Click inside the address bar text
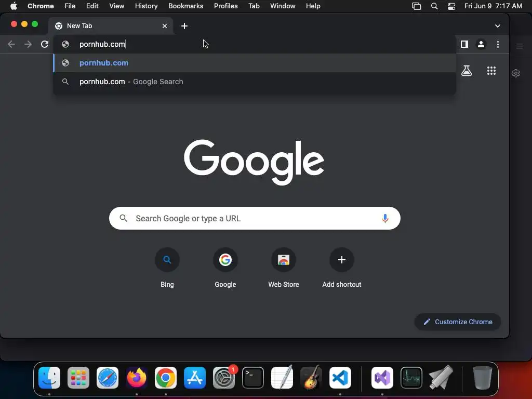Screen dimensions: 532x399 click(102, 44)
